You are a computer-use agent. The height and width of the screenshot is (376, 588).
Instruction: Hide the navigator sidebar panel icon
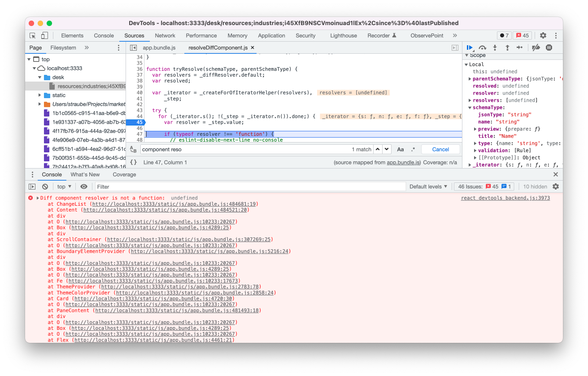click(133, 48)
